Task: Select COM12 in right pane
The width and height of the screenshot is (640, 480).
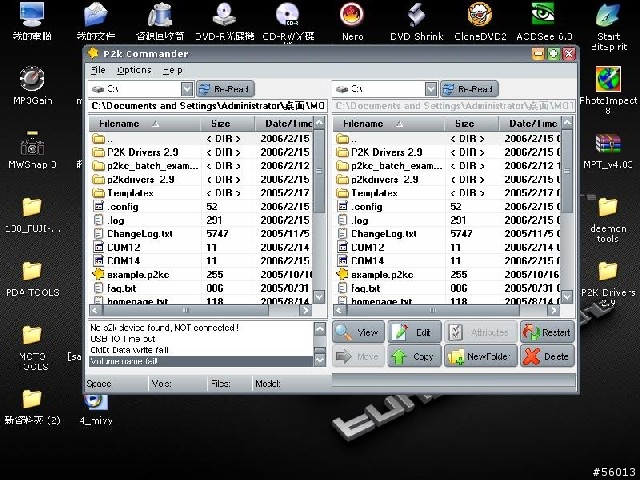Action: (368, 247)
